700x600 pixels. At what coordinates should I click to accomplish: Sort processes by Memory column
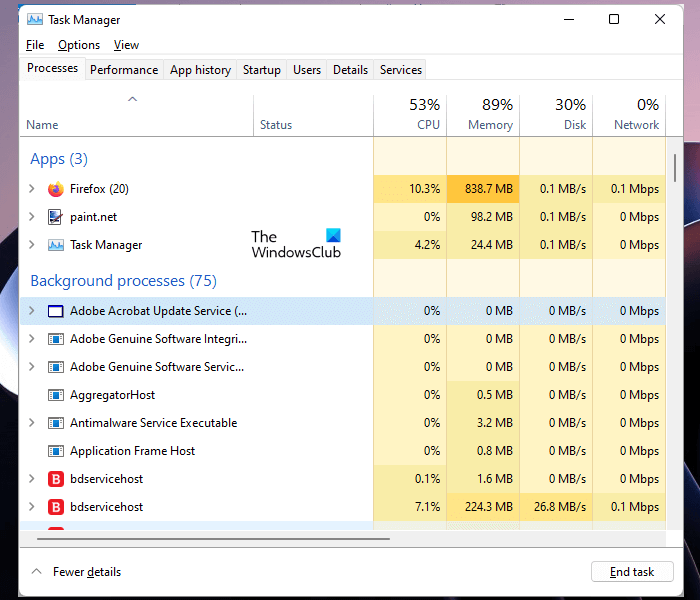pyautogui.click(x=483, y=115)
